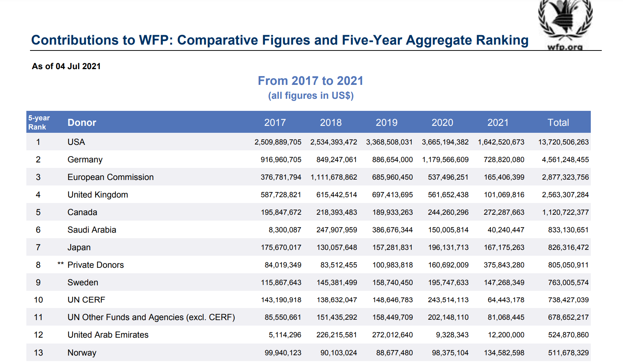Click the 2018 column header
The height and width of the screenshot is (364, 623).
click(x=331, y=123)
